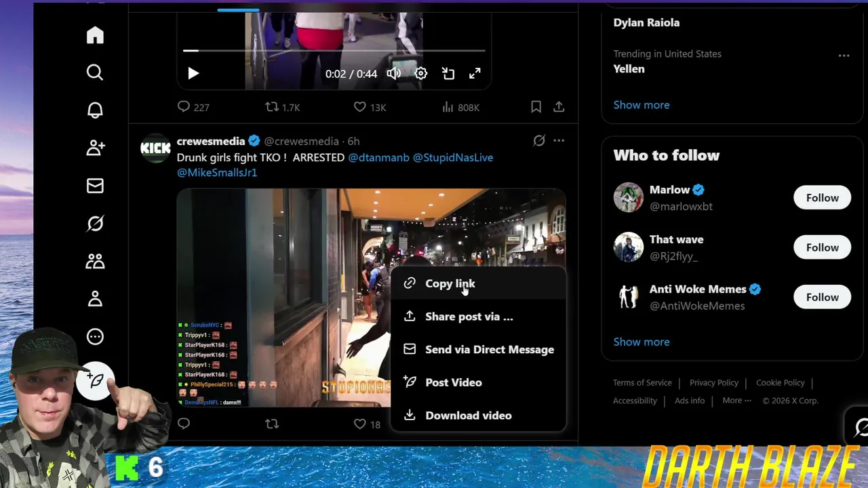Open Dylan Raiola trending topic
This screenshot has width=868, height=488.
646,22
